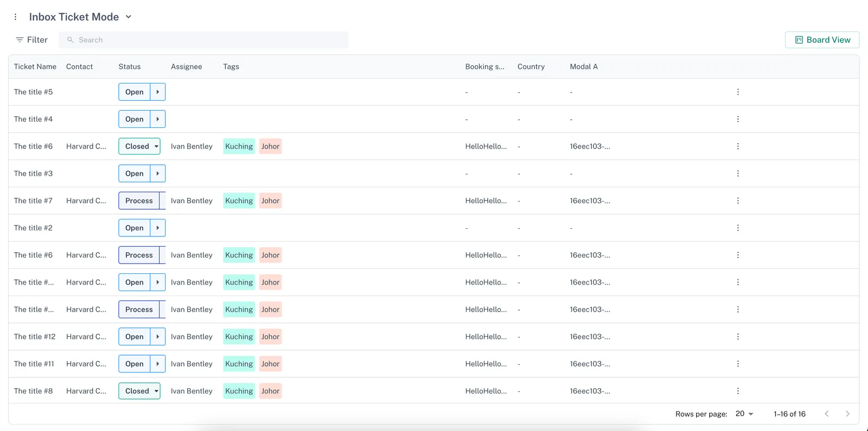Go to the previous page of tickets

(827, 414)
